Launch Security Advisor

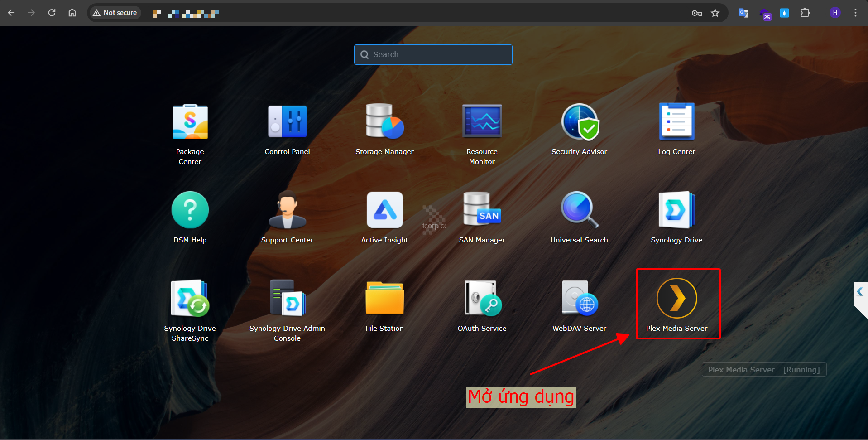579,122
